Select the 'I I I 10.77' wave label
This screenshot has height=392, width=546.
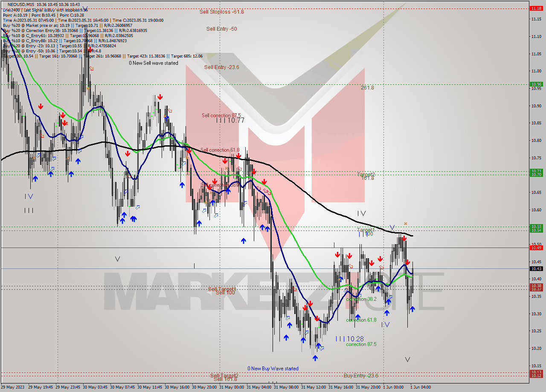pyautogui.click(x=230, y=121)
